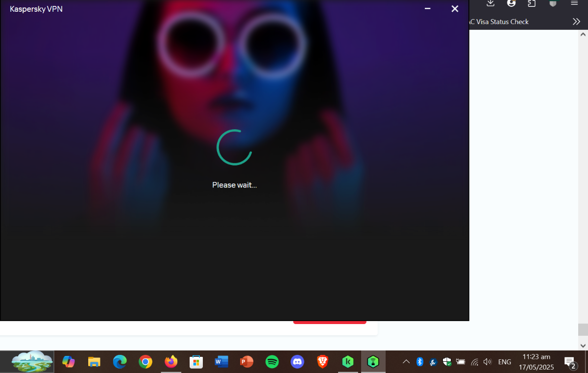Image resolution: width=588 pixels, height=373 pixels.
Task: Open Microsoft Word from the taskbar
Action: pos(221,362)
